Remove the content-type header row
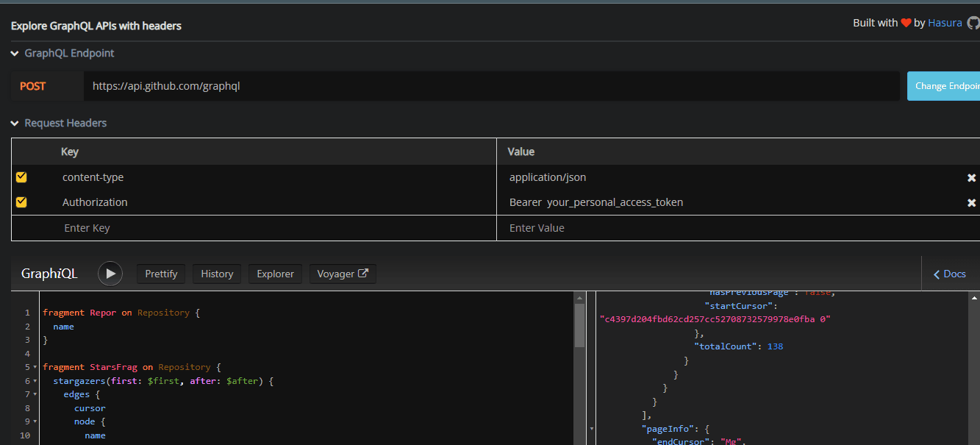The image size is (980, 445). coord(971,178)
